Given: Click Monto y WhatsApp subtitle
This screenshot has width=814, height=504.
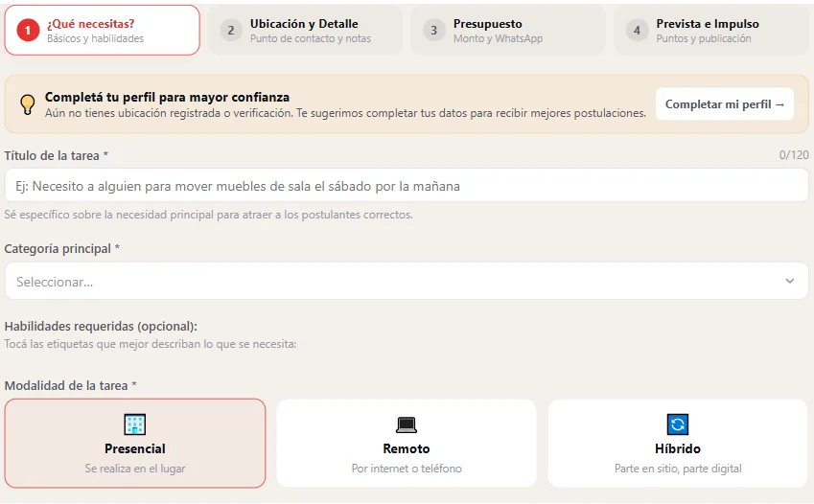Looking at the screenshot, I should point(498,38).
